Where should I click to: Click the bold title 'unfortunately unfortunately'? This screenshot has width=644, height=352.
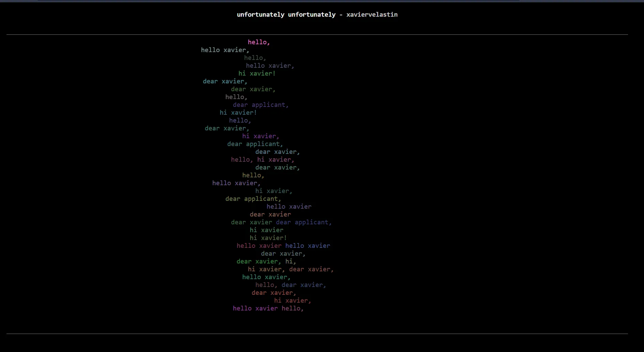[286, 15]
